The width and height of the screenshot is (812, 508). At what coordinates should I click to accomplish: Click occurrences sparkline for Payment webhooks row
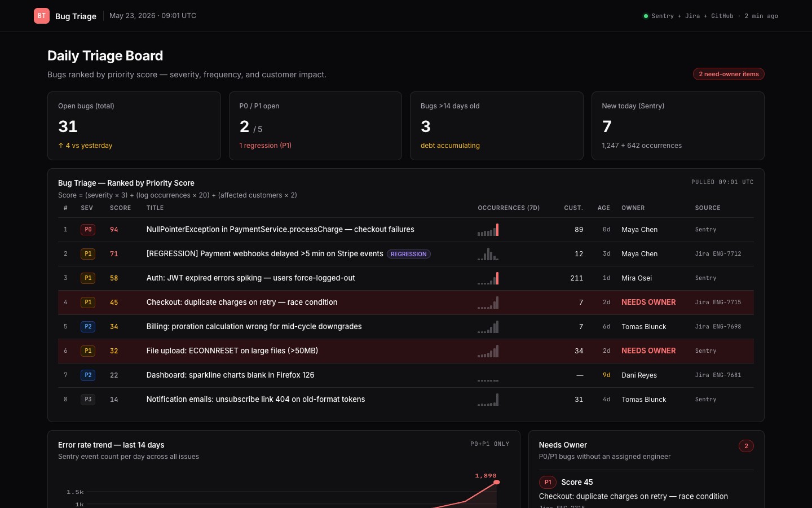point(488,254)
